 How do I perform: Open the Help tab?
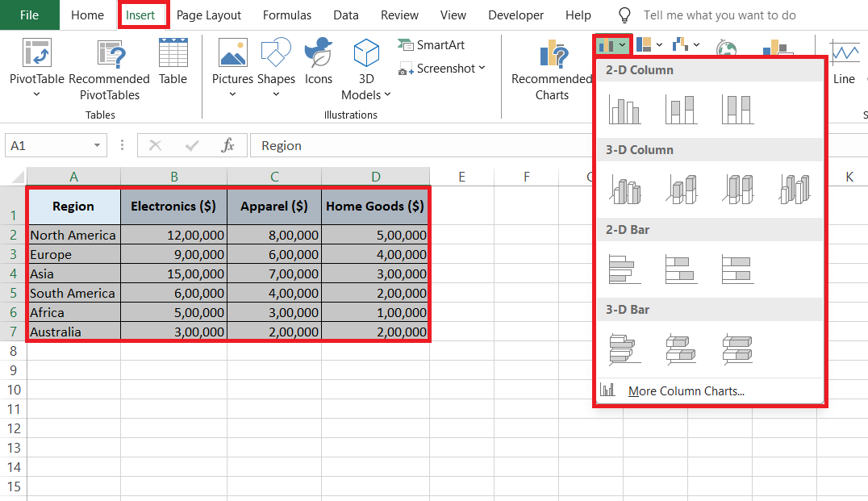[x=578, y=15]
